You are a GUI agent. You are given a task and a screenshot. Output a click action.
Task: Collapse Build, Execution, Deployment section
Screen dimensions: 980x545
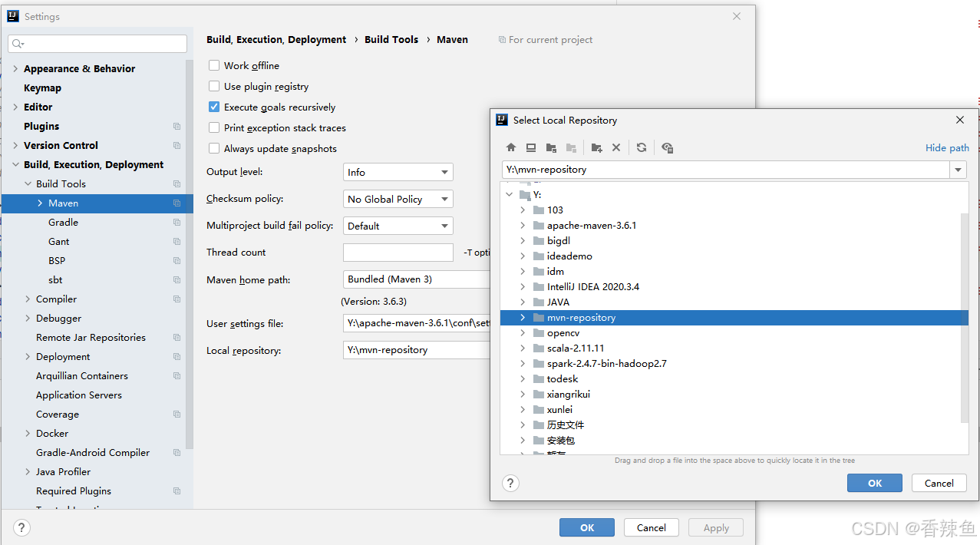click(x=15, y=164)
